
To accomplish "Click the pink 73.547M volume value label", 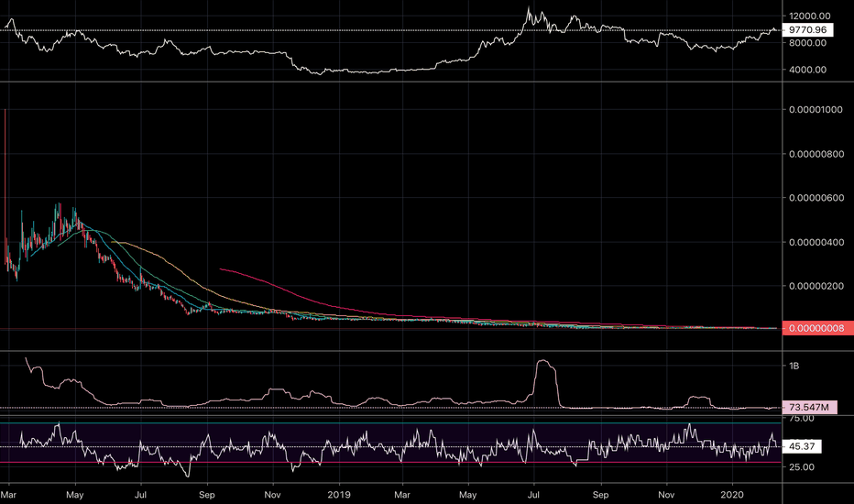I will click(809, 407).
